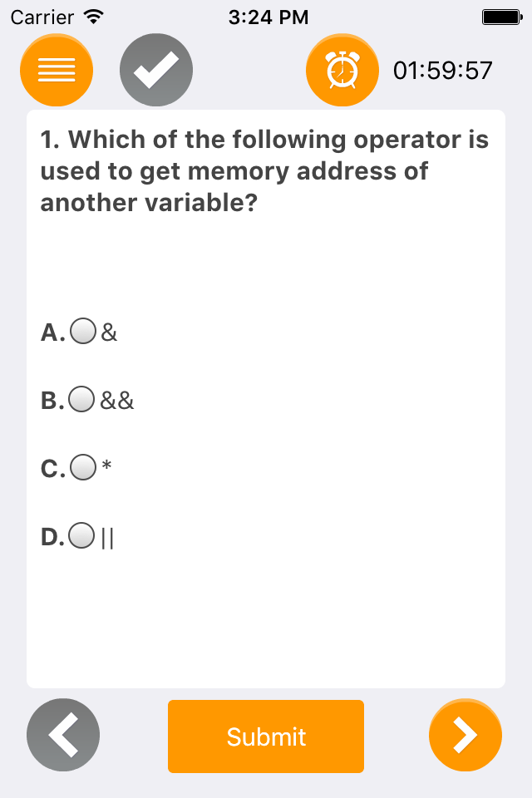Tap the || answer text
This screenshot has width=532, height=798.
tap(107, 538)
